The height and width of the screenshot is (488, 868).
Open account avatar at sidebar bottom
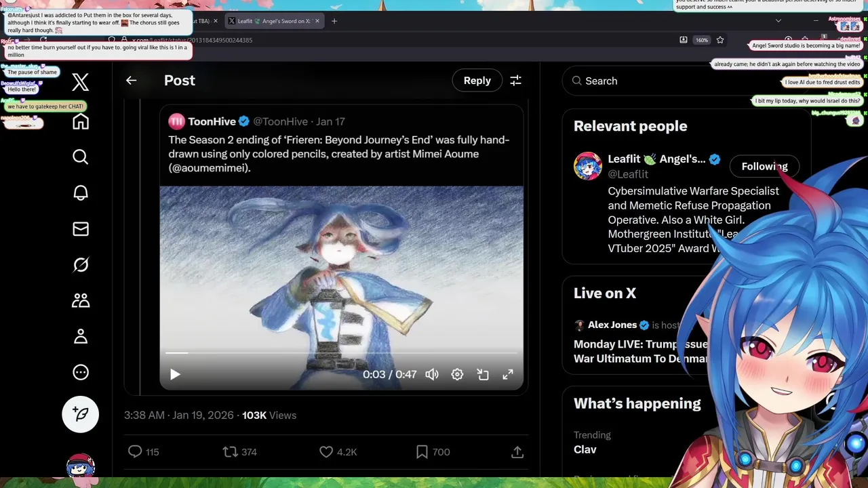point(80,466)
